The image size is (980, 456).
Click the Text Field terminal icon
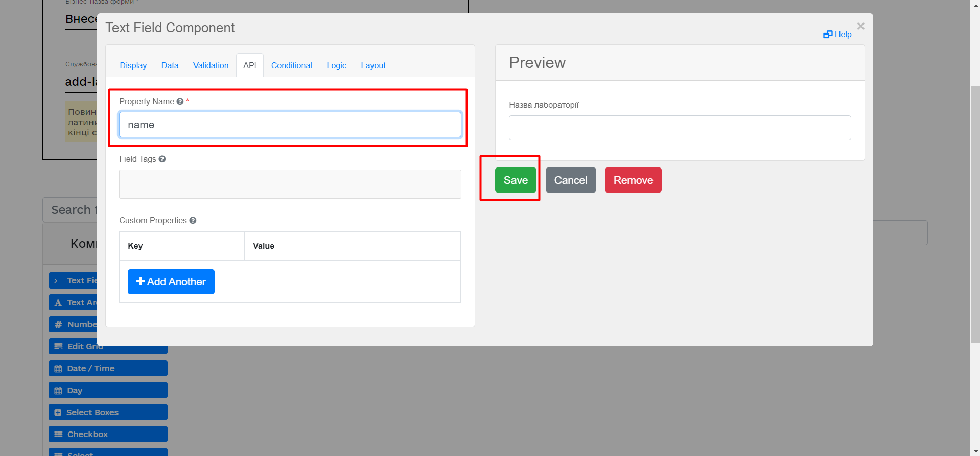point(58,281)
